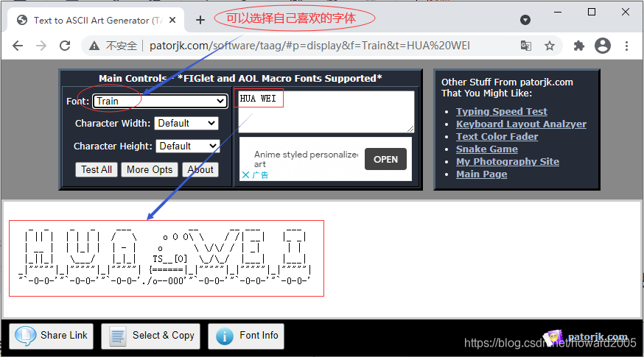Click the Select & Copy button
This screenshot has height=357, width=644.
click(x=151, y=336)
